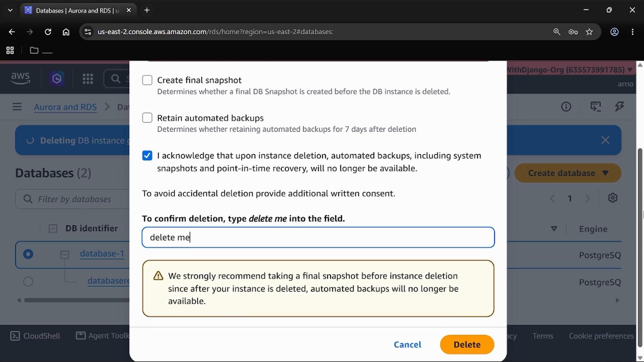Viewport: 644px width, 362px height.
Task: Open the database-1 link
Action: (102, 254)
